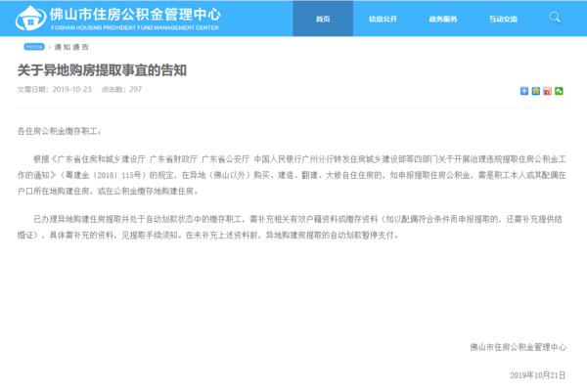Click the blue plus share icon
Viewport: 587px width, 392px height.
[524, 91]
